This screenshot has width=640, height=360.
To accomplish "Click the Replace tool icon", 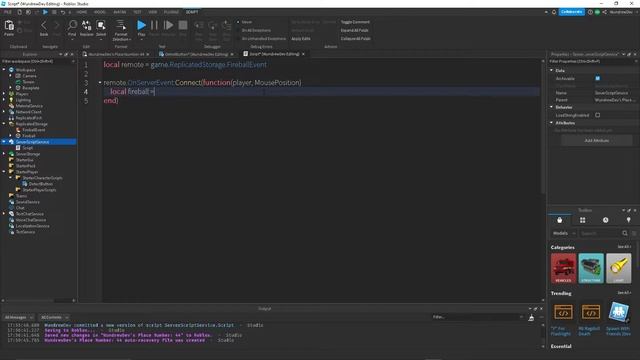I will (x=87, y=25).
